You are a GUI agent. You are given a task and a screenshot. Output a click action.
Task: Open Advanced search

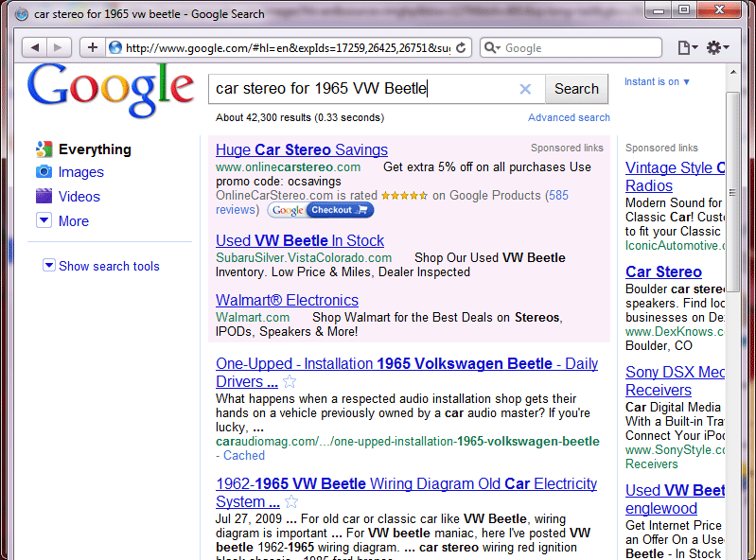pos(569,117)
